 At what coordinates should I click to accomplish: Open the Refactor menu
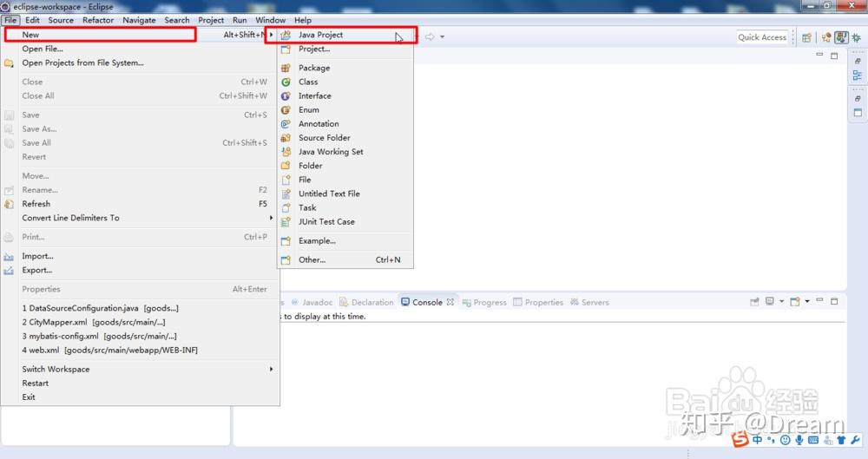point(98,20)
